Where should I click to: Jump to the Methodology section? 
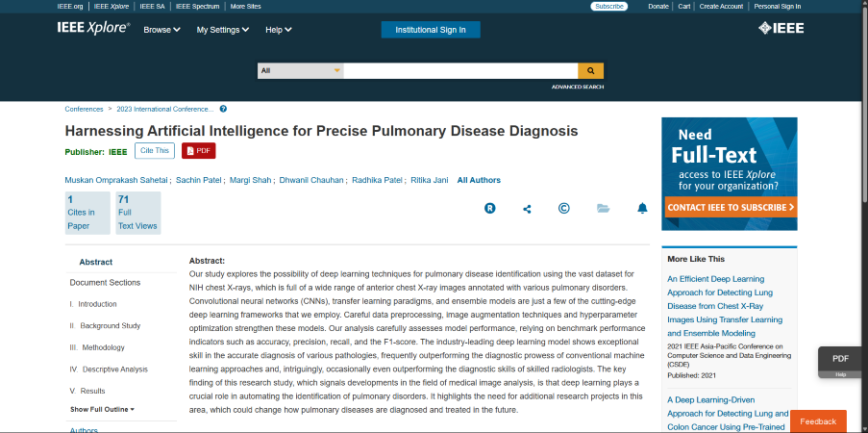point(97,347)
